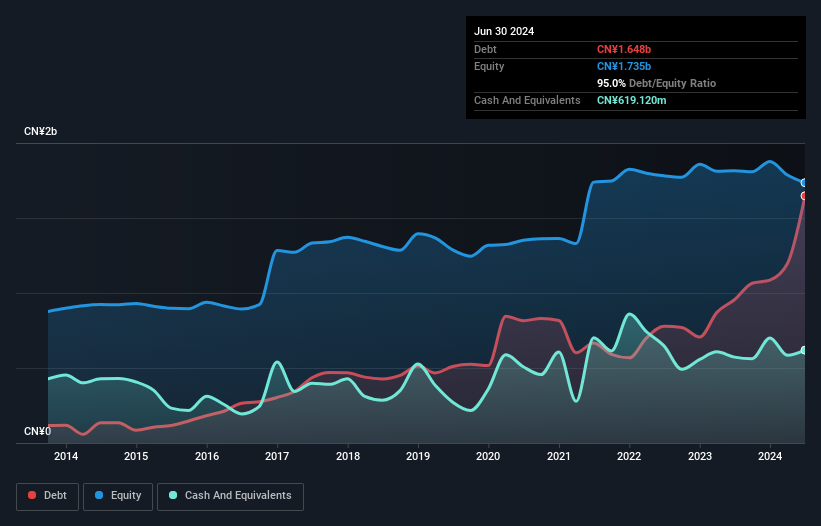
Task: Click the teal Cash And Equivalents legend dot
Action: 173,495
